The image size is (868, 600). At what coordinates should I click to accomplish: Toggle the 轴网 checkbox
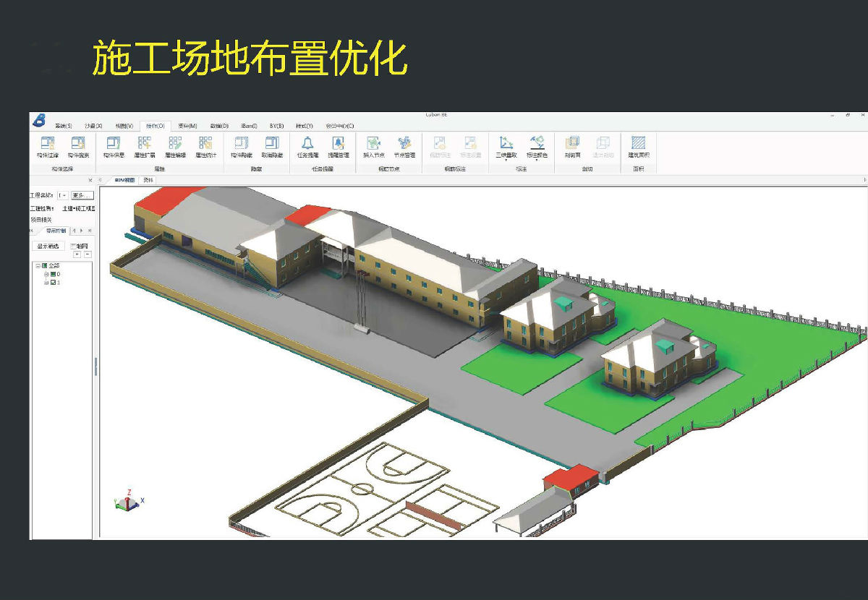click(x=73, y=246)
